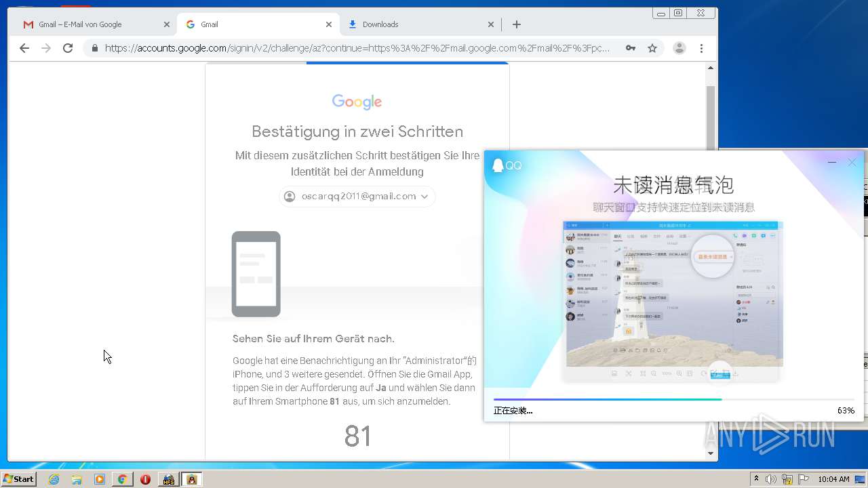Screen dimensions: 868x488
Task: Open Windows Media Player from taskbar
Action: (x=100, y=479)
